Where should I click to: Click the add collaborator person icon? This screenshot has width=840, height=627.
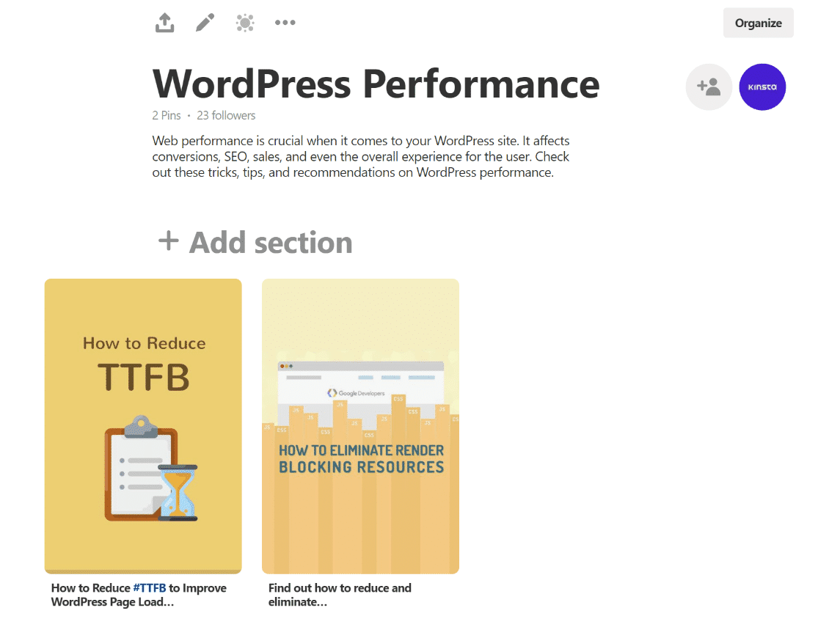(709, 87)
